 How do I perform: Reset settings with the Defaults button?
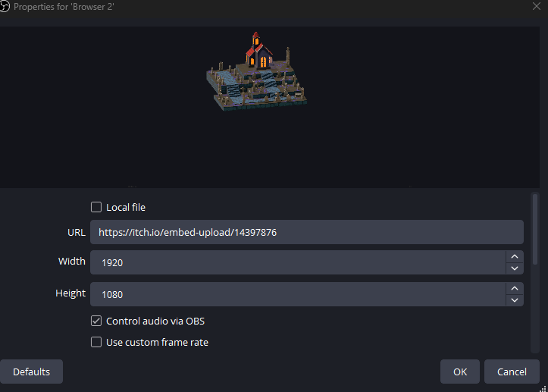(31, 372)
